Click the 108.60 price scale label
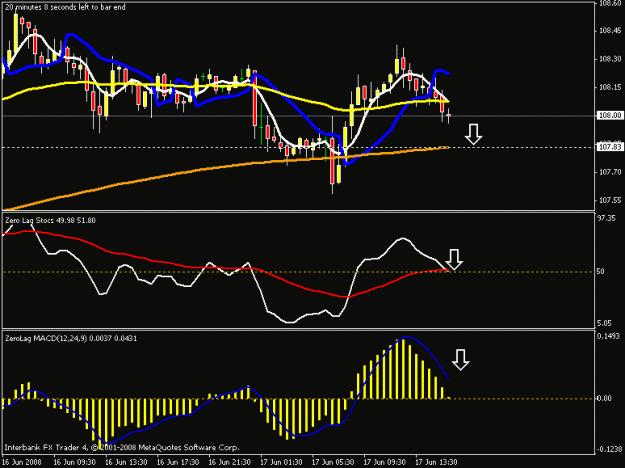Viewport: 625px width, 468px height. 610,4
